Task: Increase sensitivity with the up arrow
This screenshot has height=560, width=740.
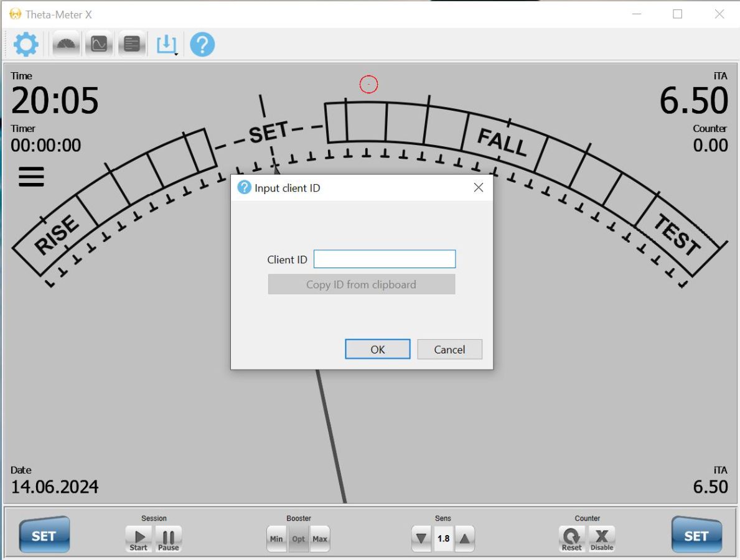Action: point(464,538)
